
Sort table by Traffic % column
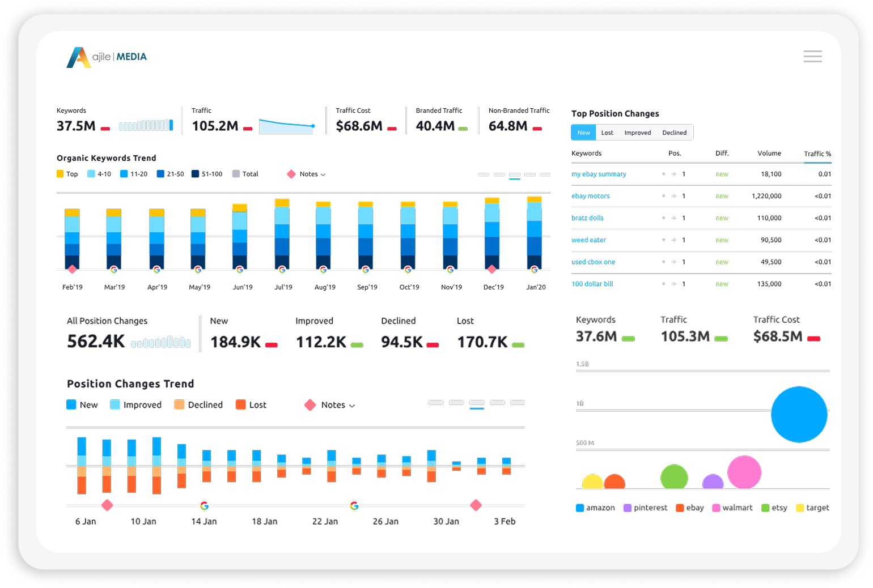click(x=817, y=154)
